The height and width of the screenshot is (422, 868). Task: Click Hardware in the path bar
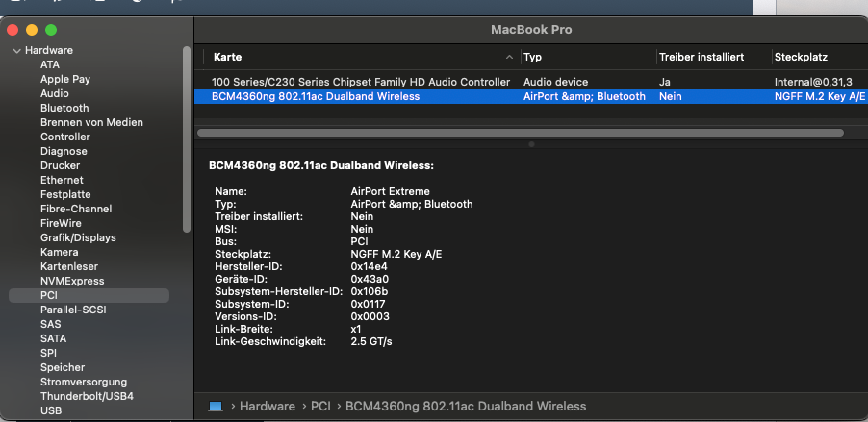267,407
